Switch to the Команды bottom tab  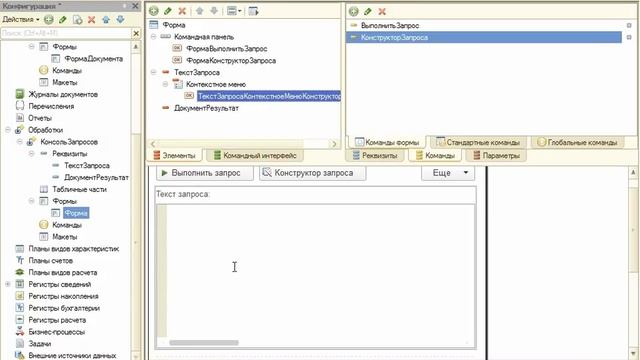click(435, 156)
